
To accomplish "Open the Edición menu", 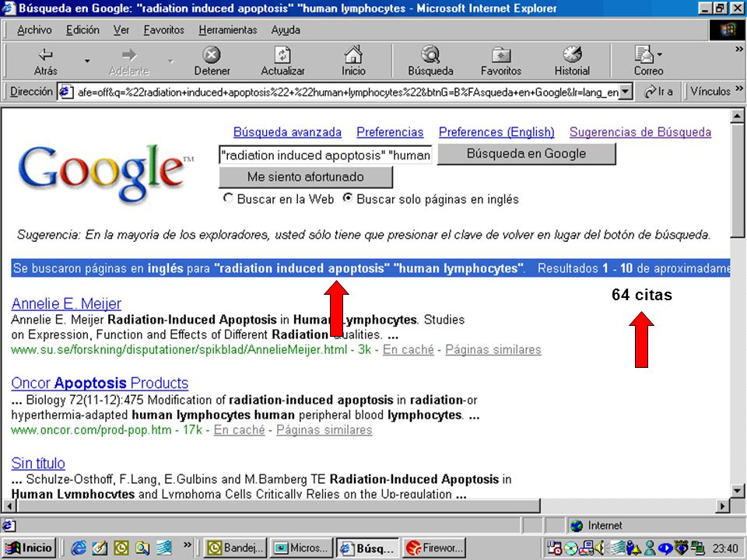I will 82,30.
